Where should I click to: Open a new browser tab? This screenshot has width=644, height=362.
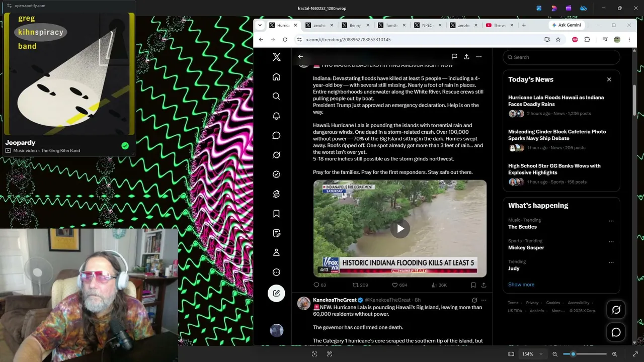(524, 25)
